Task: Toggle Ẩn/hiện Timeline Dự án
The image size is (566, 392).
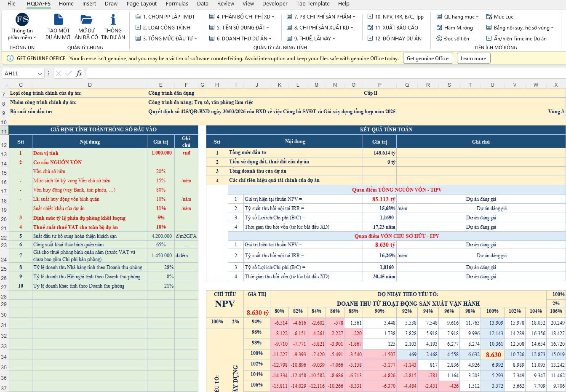Action: 516,38
